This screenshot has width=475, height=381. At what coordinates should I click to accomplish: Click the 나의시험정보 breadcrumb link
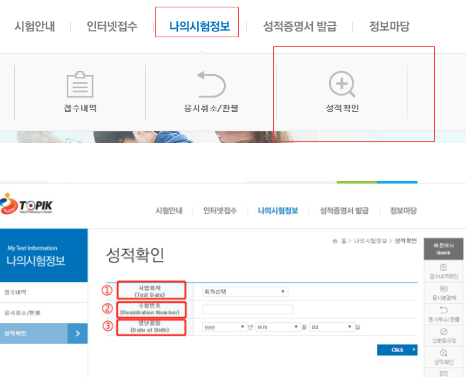click(x=370, y=241)
